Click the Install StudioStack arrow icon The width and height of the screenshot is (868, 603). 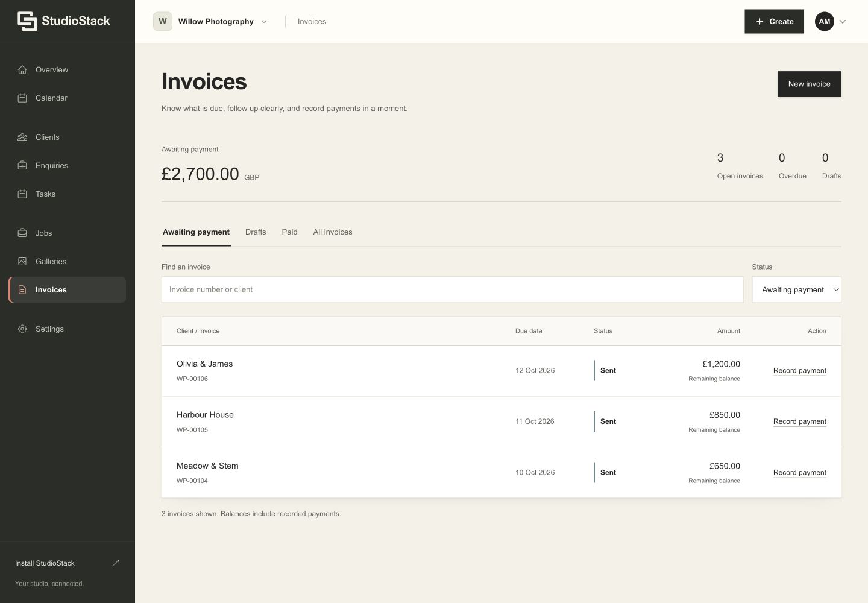[x=116, y=563]
